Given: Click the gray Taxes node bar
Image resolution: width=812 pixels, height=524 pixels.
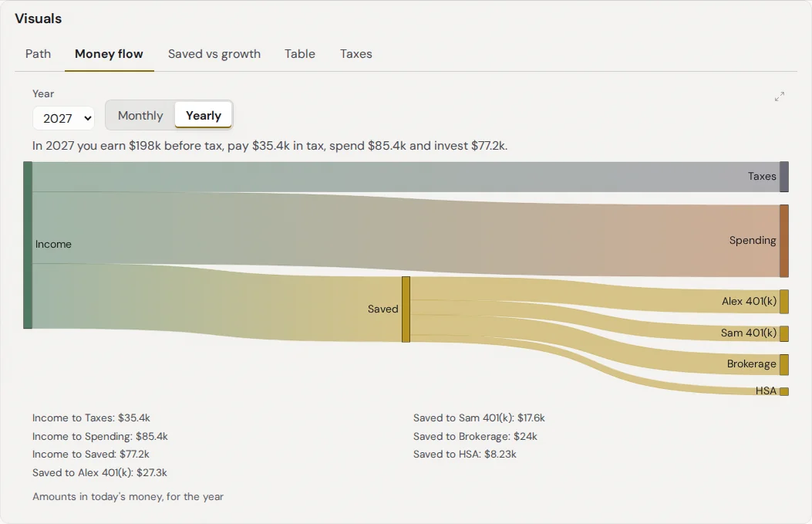Looking at the screenshot, I should tap(784, 177).
